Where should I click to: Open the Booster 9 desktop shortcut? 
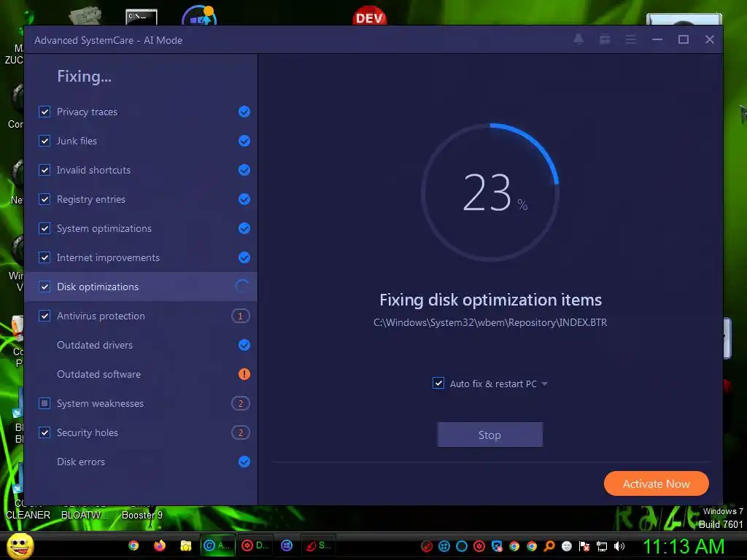142,515
